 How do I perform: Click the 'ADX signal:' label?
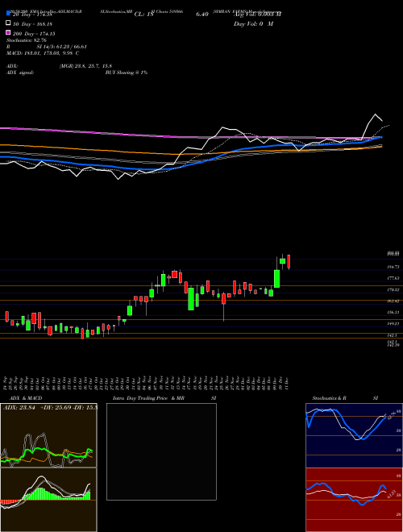pyautogui.click(x=20, y=73)
